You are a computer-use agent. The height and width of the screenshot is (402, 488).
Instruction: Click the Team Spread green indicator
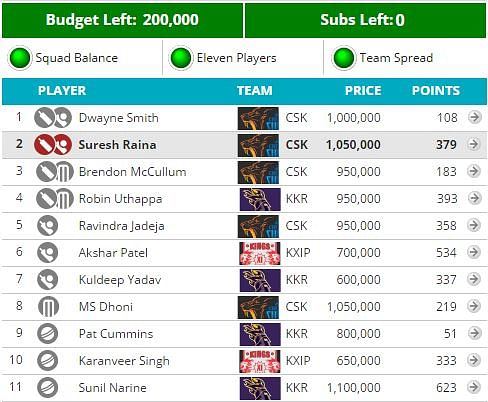click(x=344, y=58)
